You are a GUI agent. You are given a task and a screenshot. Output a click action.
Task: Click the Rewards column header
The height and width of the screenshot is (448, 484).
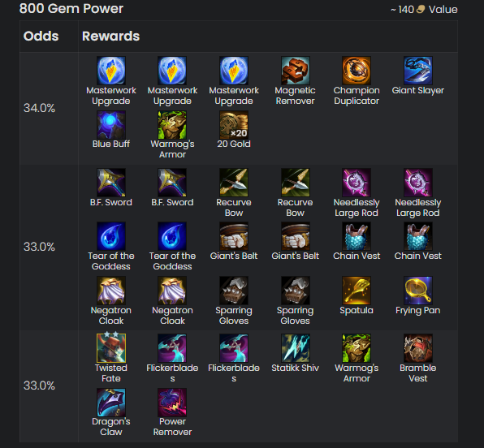[110, 36]
